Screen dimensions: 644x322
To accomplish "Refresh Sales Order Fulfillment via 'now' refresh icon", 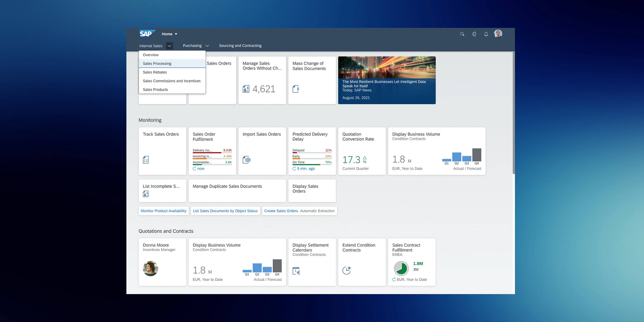I will coord(195,169).
